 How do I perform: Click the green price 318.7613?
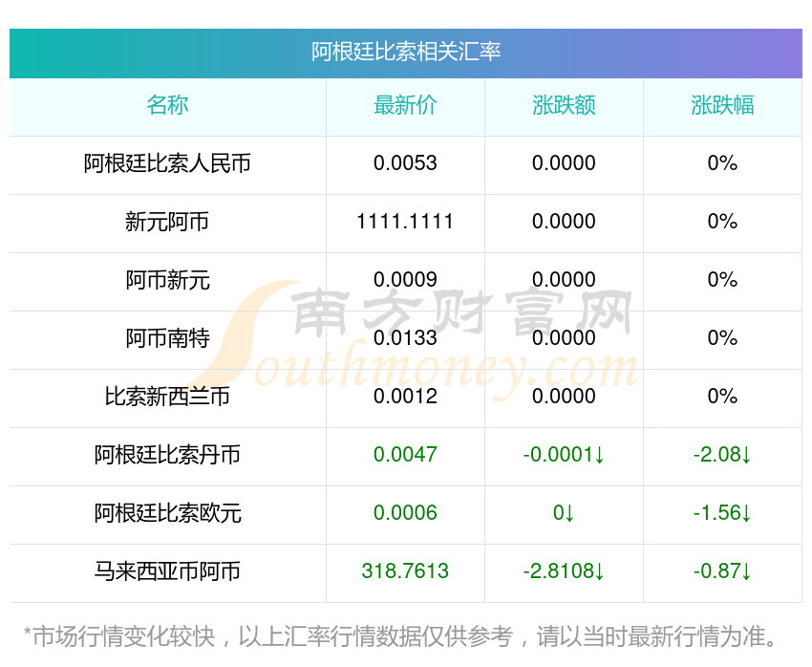click(405, 571)
